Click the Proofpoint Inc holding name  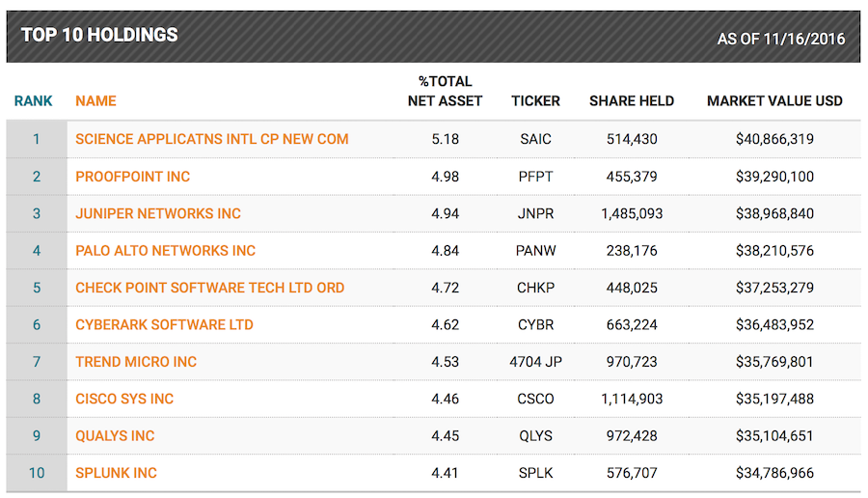(132, 177)
